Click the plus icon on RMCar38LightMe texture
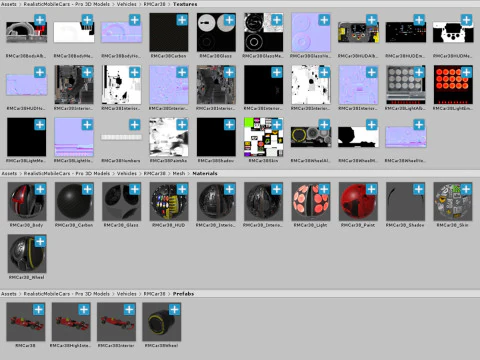Image resolution: width=480 pixels, height=360 pixels. (x=40, y=125)
